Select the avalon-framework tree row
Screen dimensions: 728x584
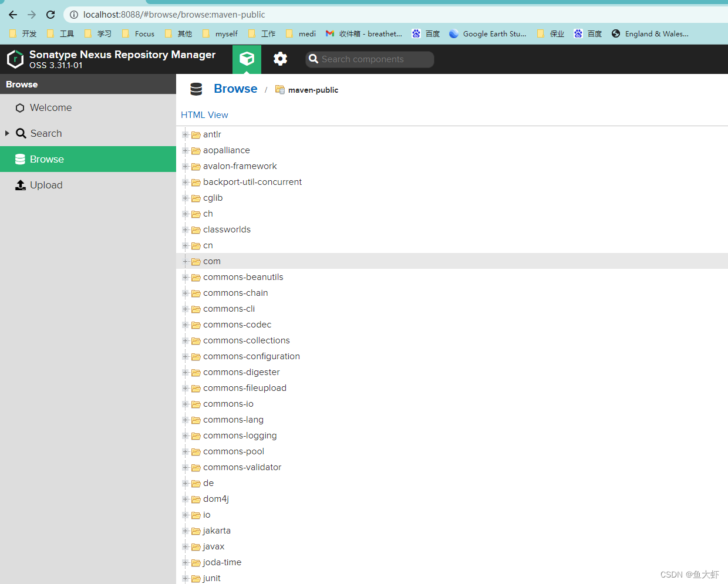click(452, 166)
